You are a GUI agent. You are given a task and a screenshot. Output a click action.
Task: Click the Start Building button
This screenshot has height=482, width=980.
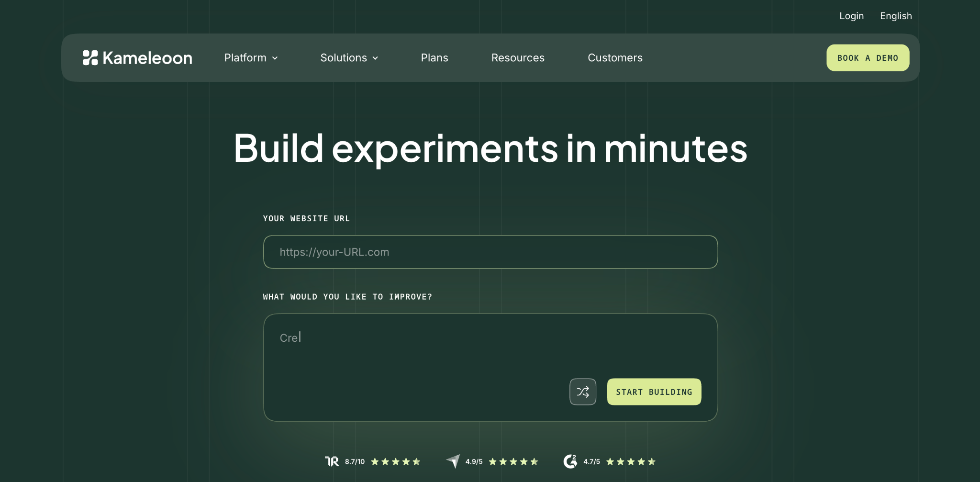click(x=654, y=392)
